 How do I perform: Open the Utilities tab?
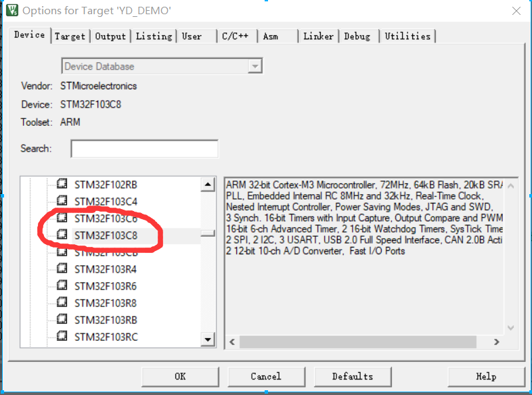(x=407, y=37)
